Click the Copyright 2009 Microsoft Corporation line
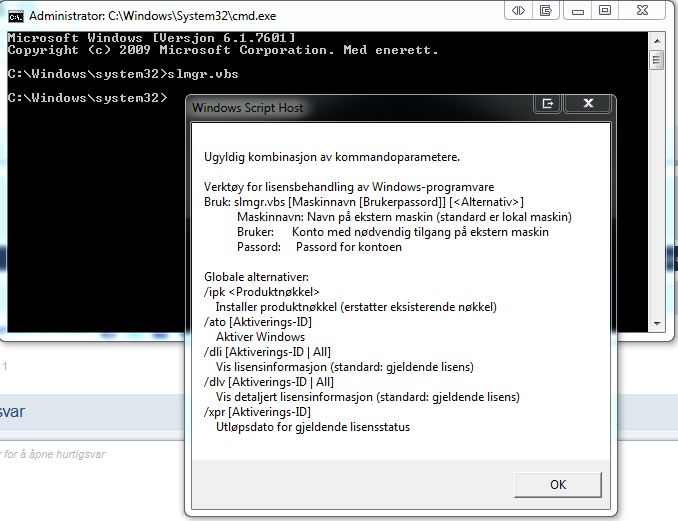This screenshot has width=678, height=521. 223,50
